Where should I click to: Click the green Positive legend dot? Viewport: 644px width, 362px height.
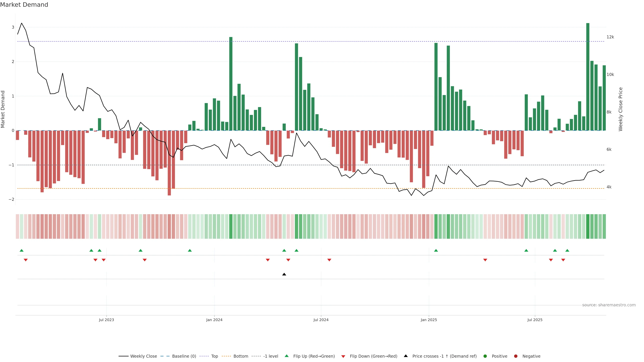485,356
